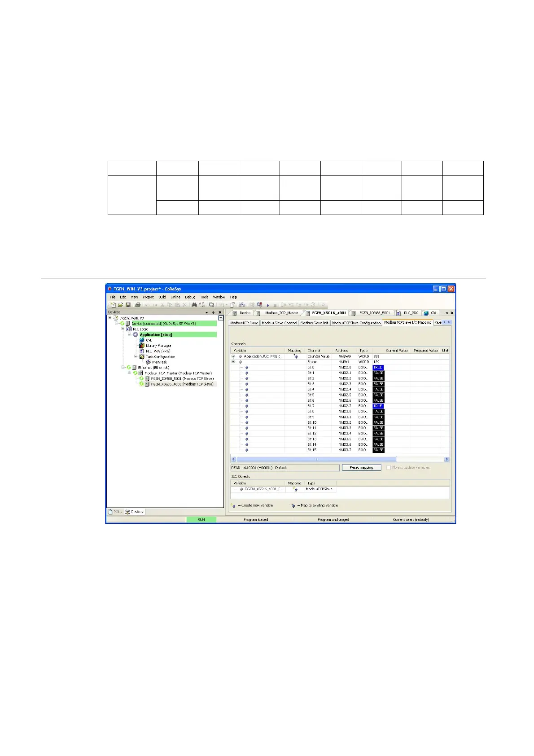Click the Counter Value current value 831

coord(376,356)
